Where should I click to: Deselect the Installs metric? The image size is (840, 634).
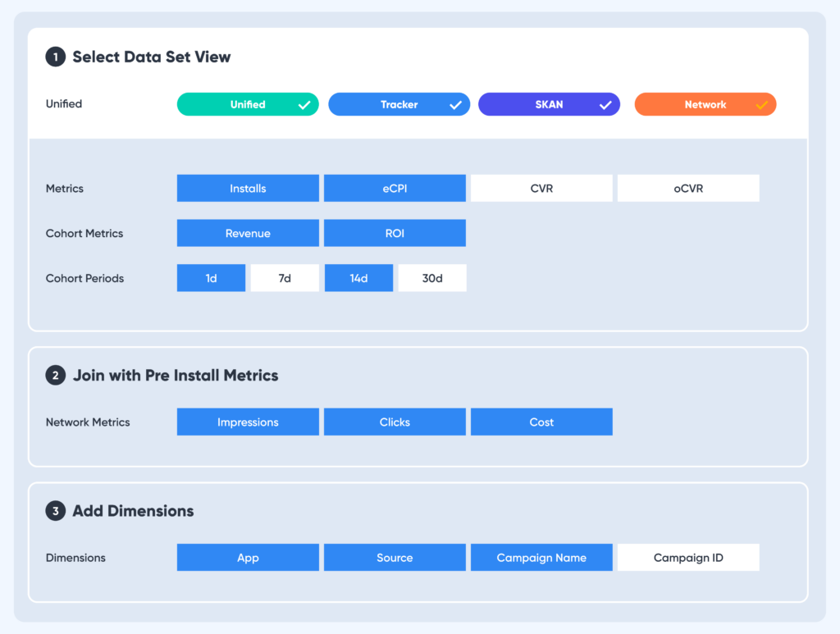248,189
